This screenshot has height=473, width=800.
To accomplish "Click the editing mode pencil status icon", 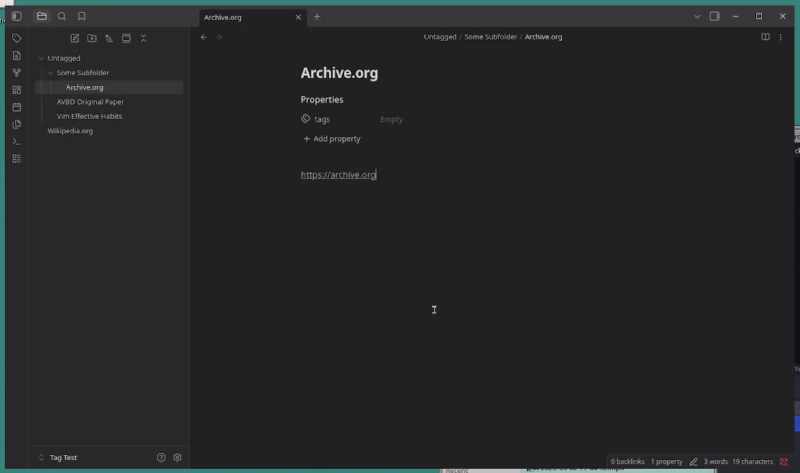I will coord(693,462).
